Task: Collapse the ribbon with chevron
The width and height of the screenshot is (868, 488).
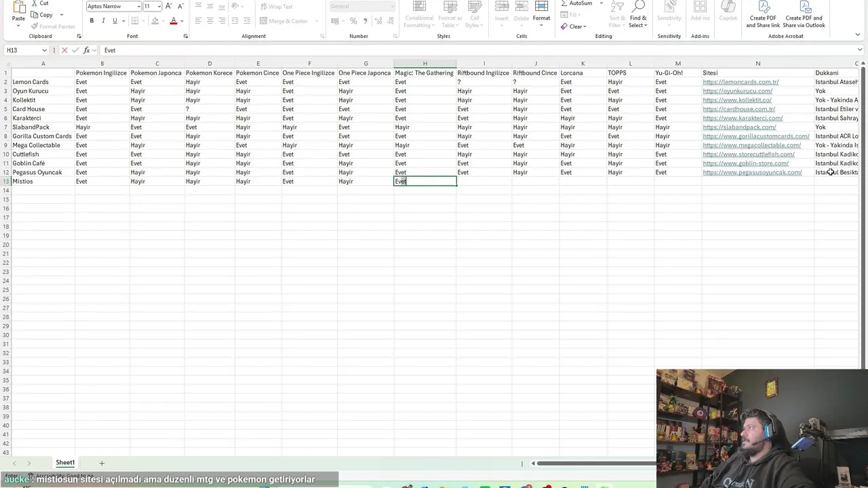Action: [x=859, y=36]
